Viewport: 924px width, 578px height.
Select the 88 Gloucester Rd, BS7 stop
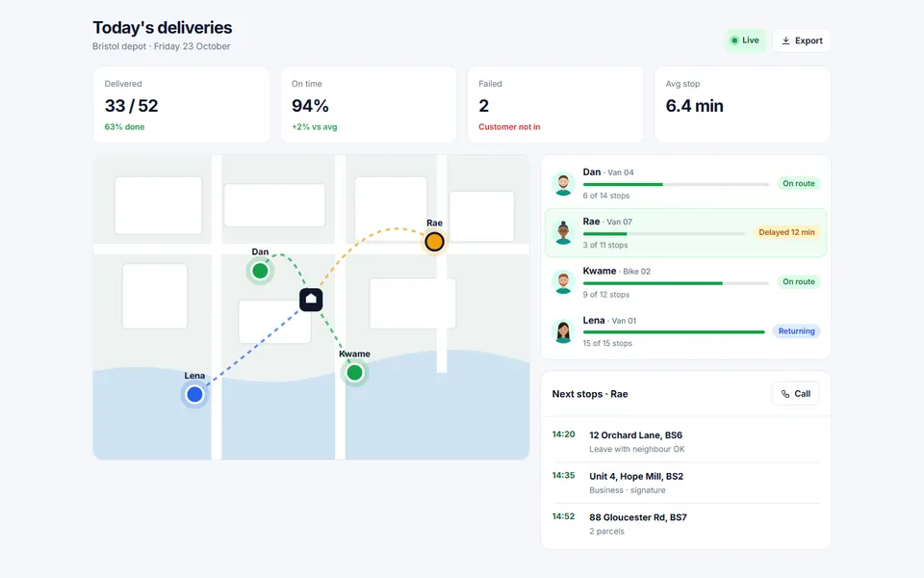coord(686,524)
